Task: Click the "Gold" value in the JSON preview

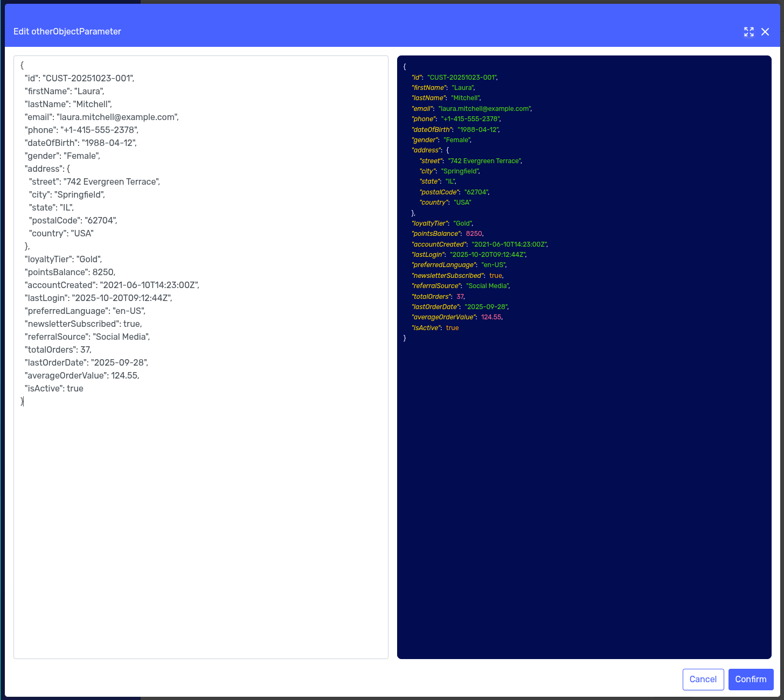Action: (463, 223)
